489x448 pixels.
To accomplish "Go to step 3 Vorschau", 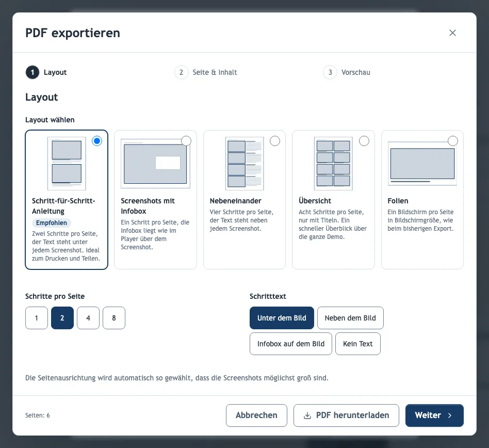I will click(x=347, y=72).
